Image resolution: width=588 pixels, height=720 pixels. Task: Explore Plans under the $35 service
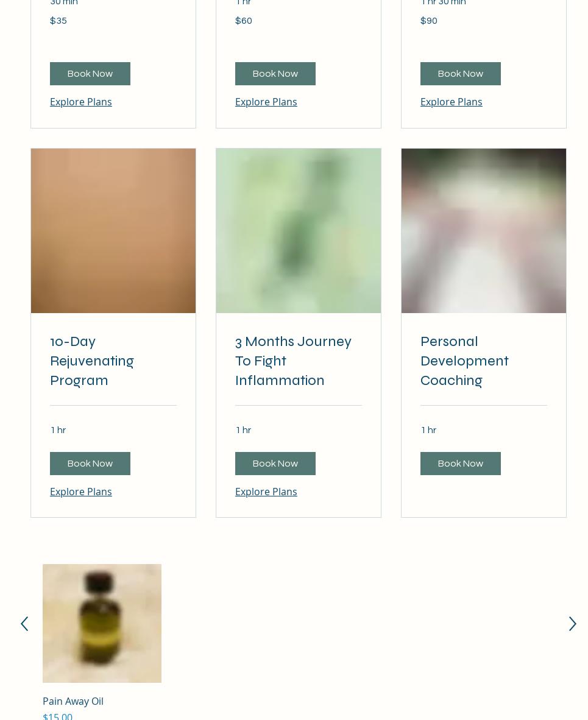pyautogui.click(x=81, y=102)
